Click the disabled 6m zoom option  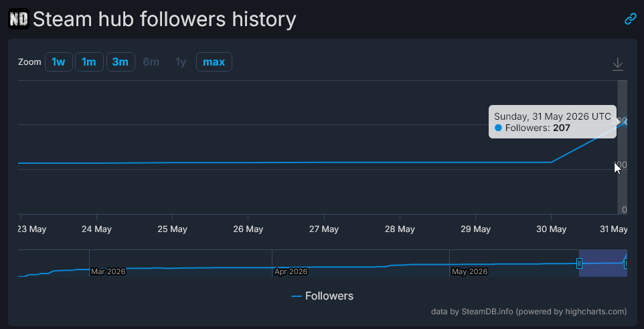[151, 62]
